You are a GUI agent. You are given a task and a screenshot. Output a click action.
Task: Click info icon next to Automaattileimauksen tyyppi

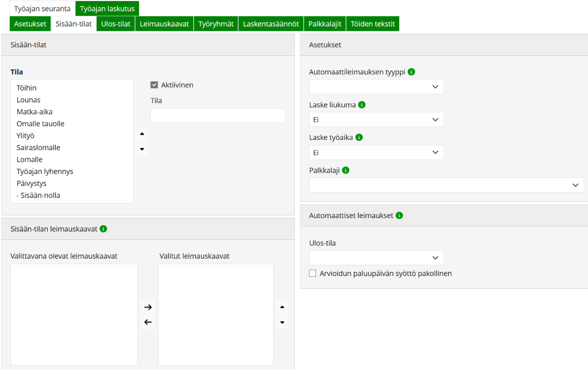pos(412,72)
